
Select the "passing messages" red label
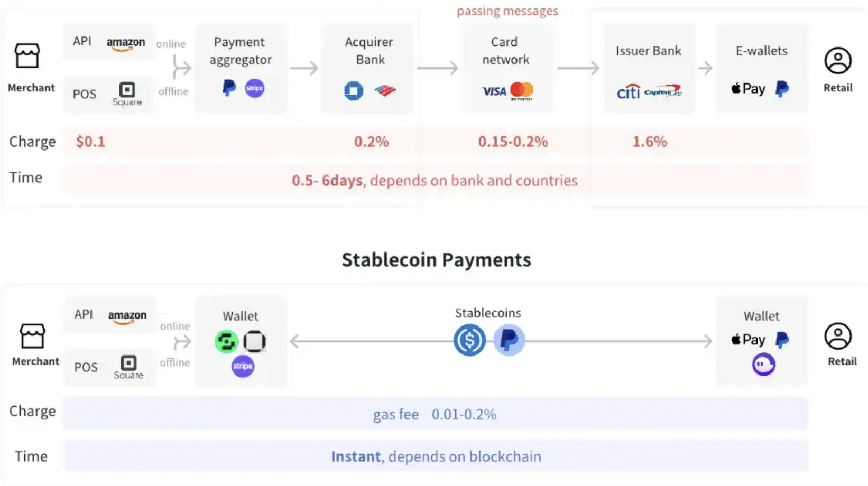[507, 11]
